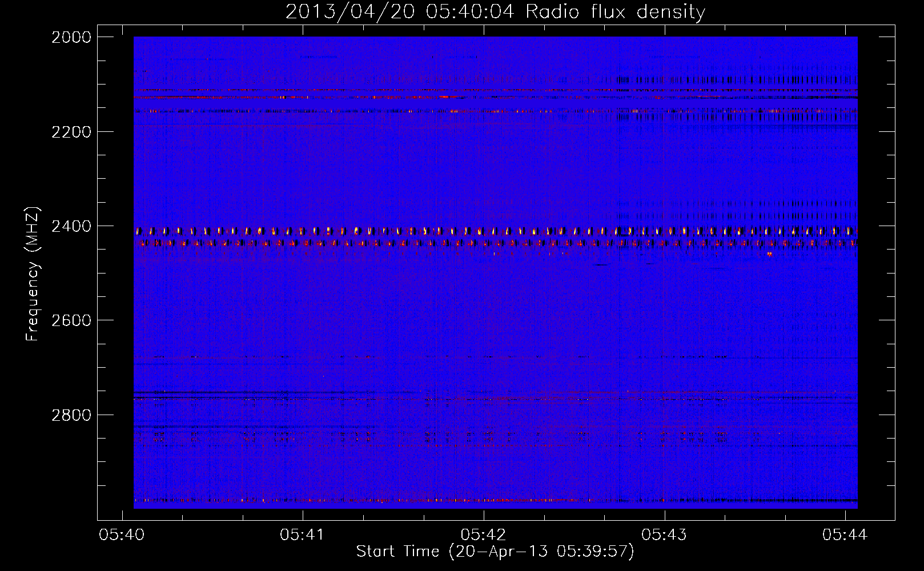Click the 05:44 time tick label

pos(845,534)
